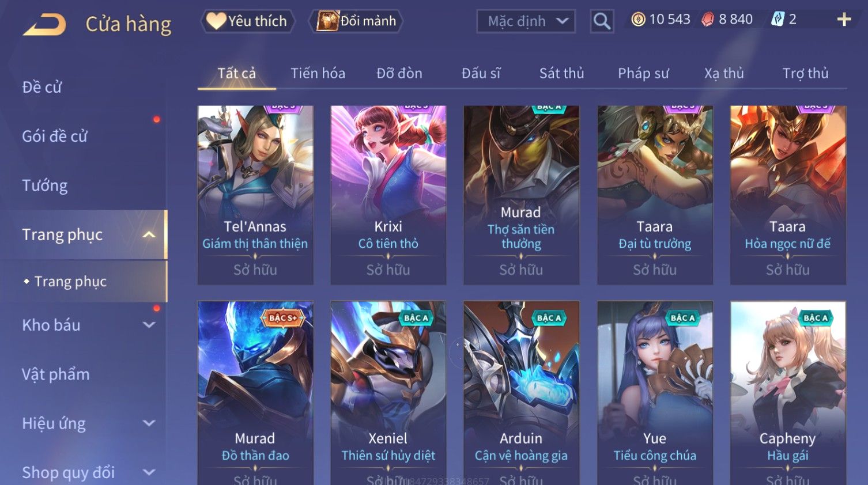
Task: Switch to the Sát thủ tab
Action: [561, 73]
